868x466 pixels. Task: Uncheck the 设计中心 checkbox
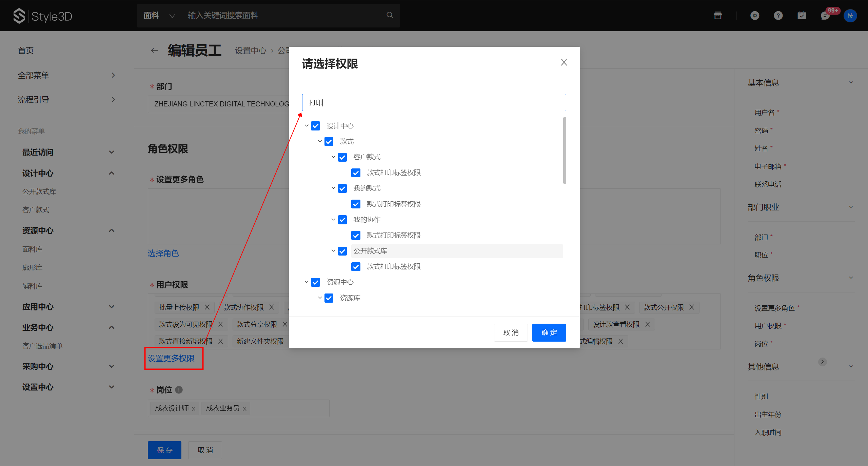pos(316,126)
